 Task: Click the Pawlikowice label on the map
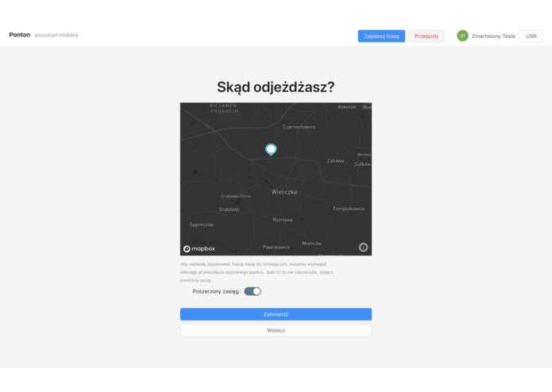click(x=276, y=247)
